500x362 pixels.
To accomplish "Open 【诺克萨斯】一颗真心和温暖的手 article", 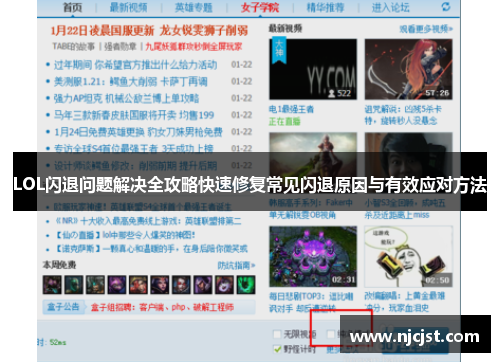I will 151,249.
